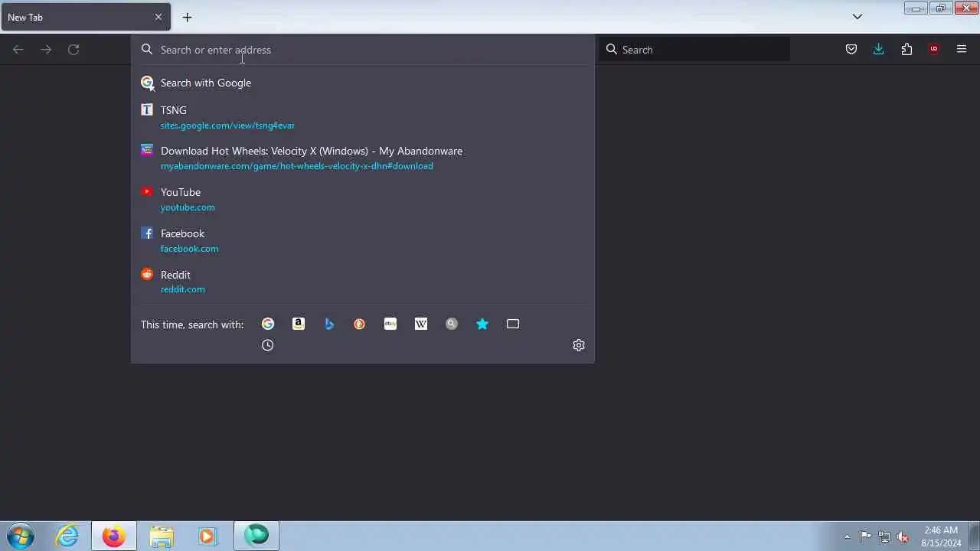The image size is (980, 551).
Task: Open the Firefox hamburger application menu
Action: click(x=962, y=49)
